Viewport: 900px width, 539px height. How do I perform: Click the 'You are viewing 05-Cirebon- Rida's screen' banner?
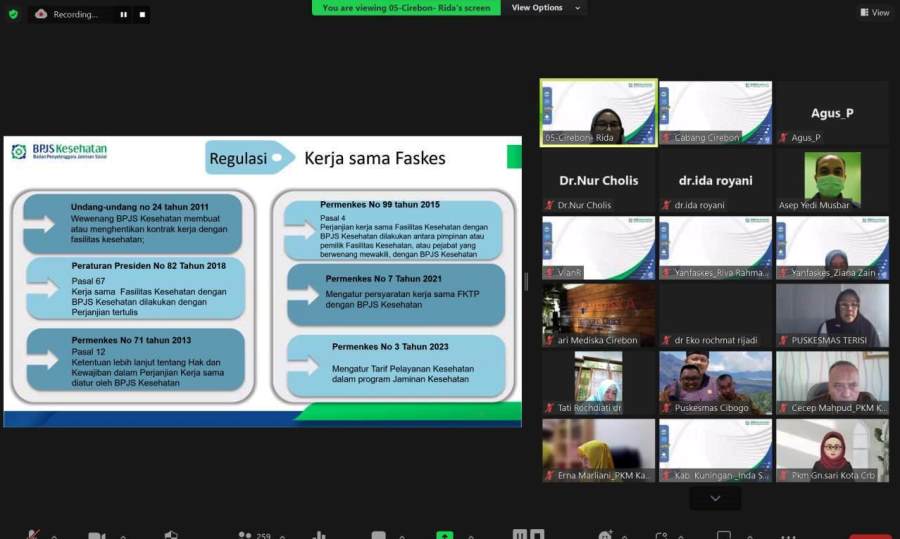coord(406,7)
